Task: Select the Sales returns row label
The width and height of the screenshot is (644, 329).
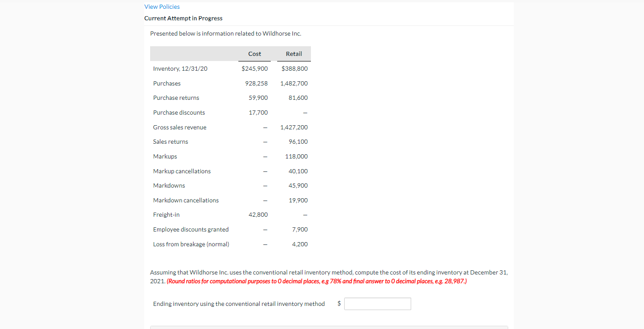Action: click(x=170, y=141)
